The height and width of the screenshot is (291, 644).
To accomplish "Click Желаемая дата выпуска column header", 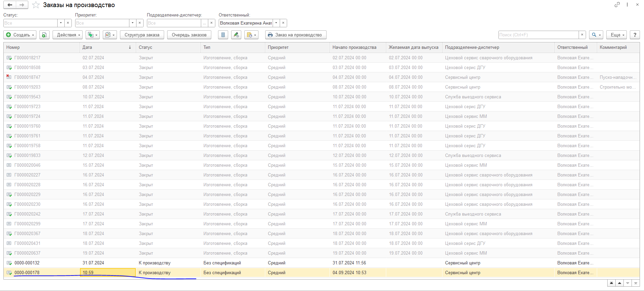I will click(x=414, y=47).
